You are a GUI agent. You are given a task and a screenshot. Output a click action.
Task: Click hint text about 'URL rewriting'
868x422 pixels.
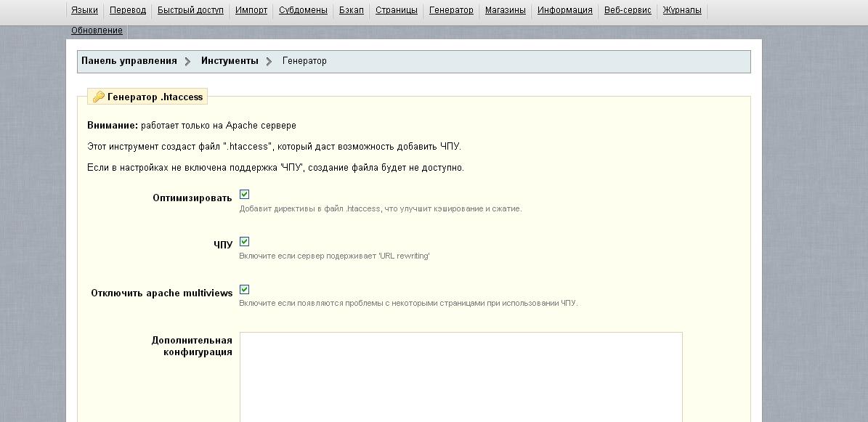(x=334, y=256)
